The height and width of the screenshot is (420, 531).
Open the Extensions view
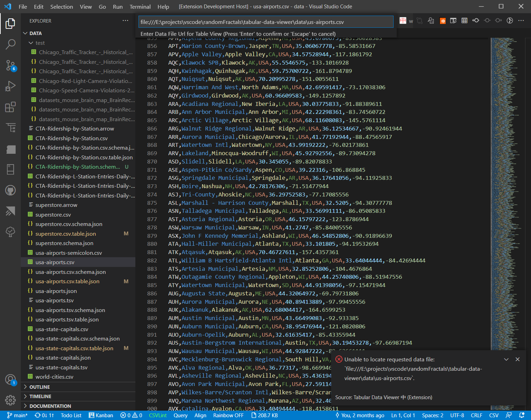click(10, 107)
